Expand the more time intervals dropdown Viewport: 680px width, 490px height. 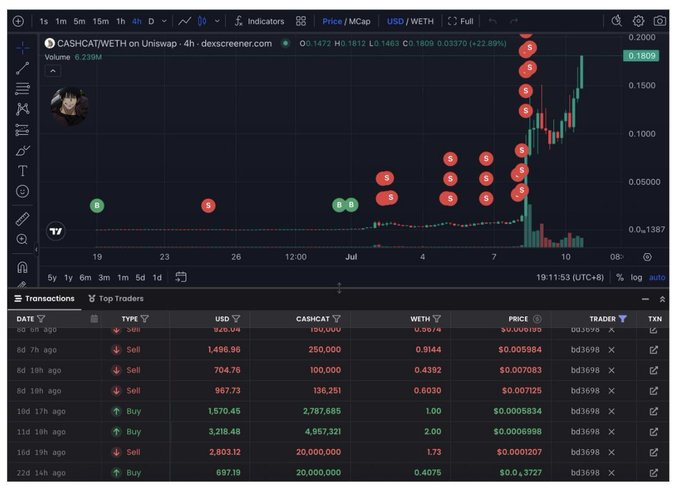click(164, 21)
